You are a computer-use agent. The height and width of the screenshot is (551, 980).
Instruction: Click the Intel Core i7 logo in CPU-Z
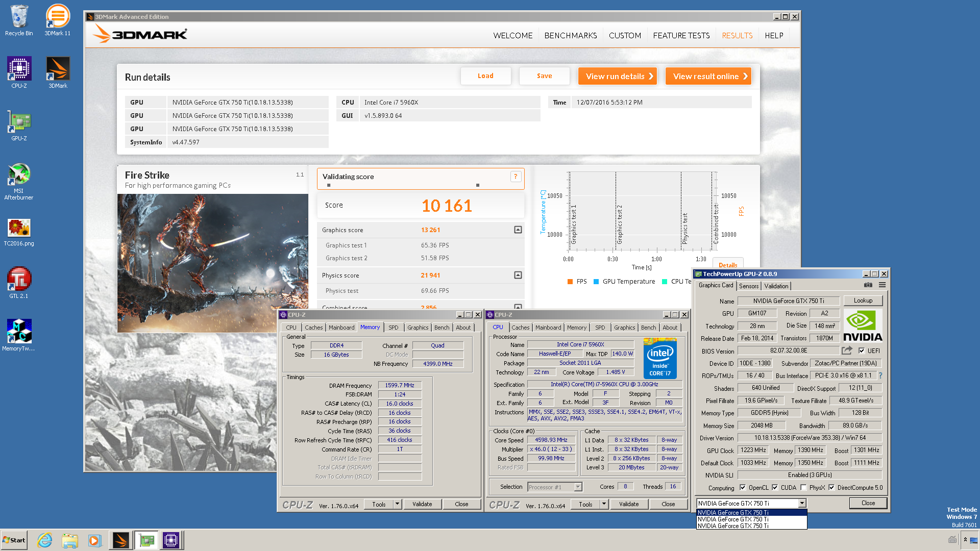(660, 359)
